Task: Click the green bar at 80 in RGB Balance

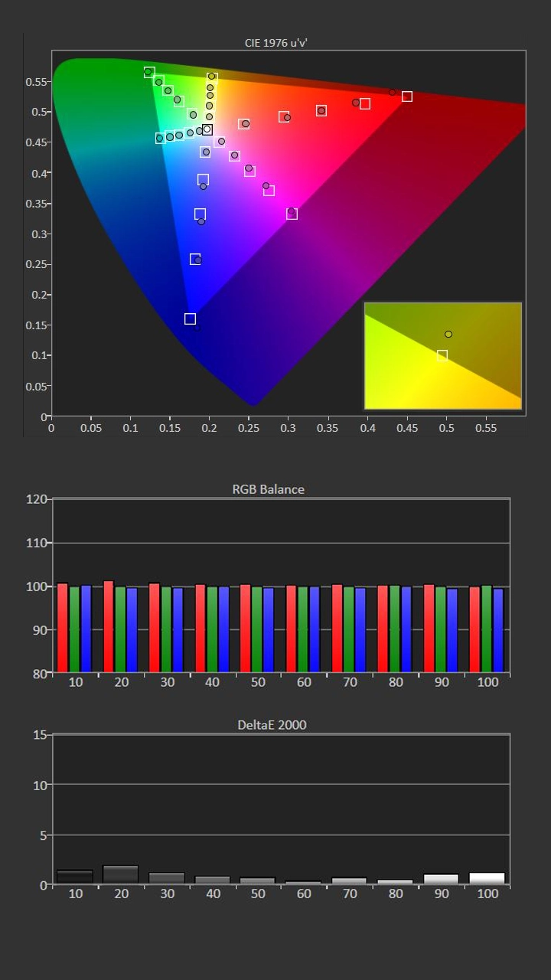Action: 394,629
